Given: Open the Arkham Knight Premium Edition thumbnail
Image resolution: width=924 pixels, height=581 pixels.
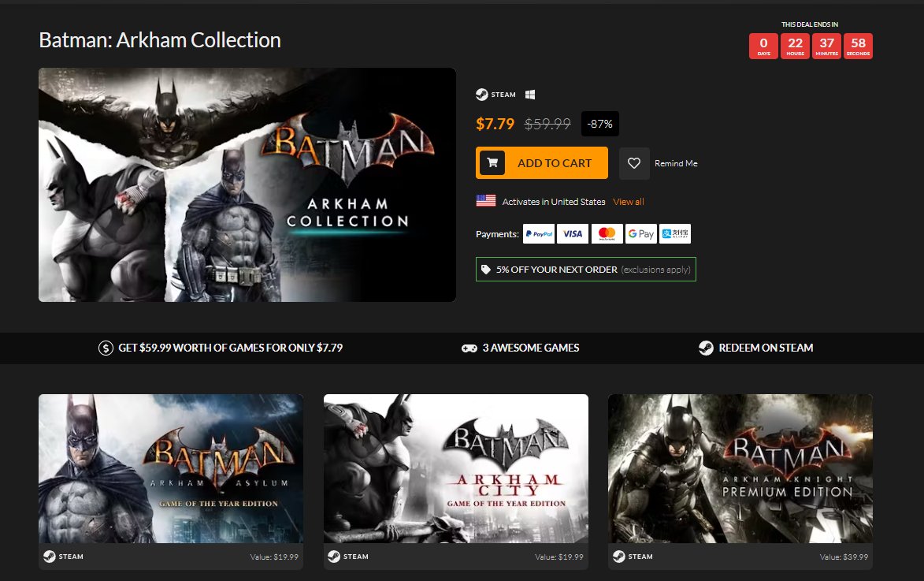Looking at the screenshot, I should click(740, 468).
